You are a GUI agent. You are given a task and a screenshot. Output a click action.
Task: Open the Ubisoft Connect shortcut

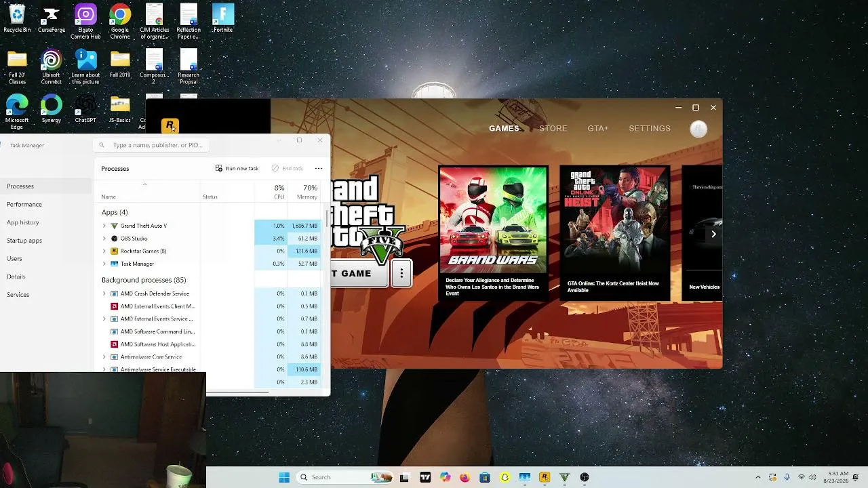(x=52, y=67)
